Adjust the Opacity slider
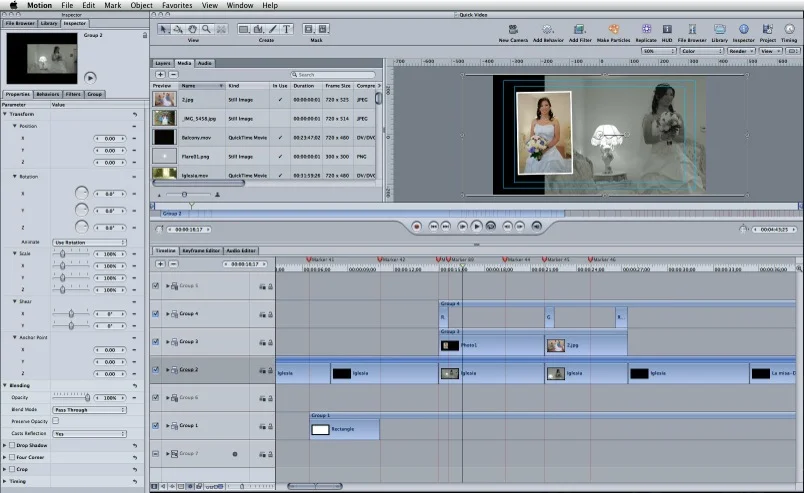The height and width of the screenshot is (493, 804). tap(71, 398)
